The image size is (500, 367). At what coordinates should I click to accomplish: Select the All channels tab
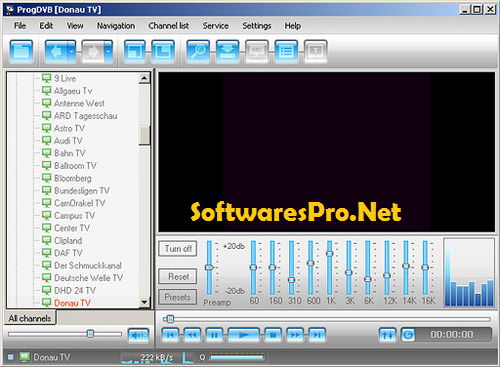coord(30,318)
